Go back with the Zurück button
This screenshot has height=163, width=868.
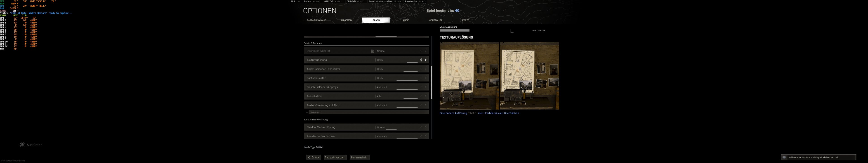[313, 158]
